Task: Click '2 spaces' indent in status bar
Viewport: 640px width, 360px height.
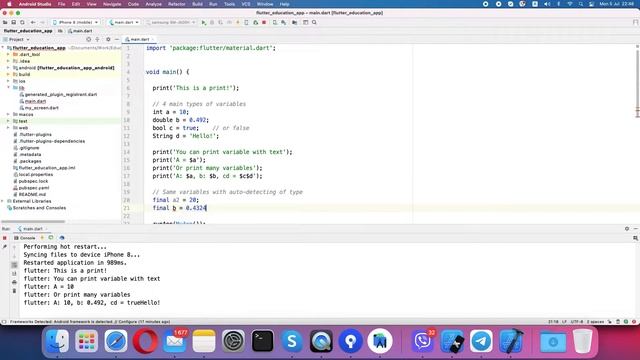Action: (595, 322)
